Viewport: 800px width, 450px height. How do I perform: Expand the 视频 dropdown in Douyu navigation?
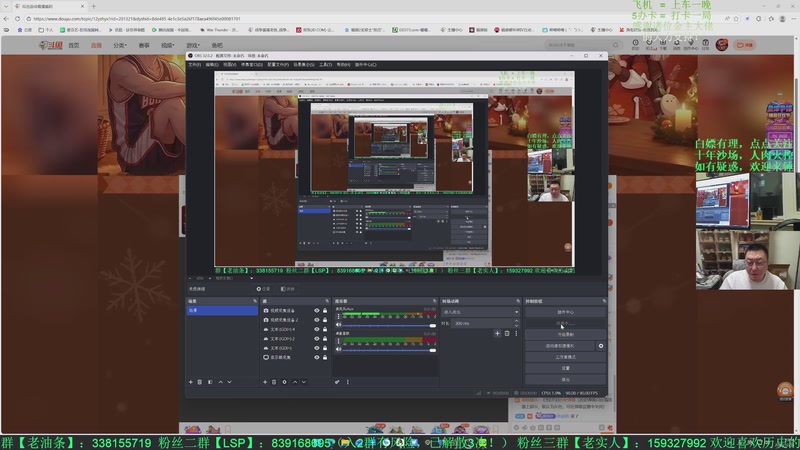[167, 45]
